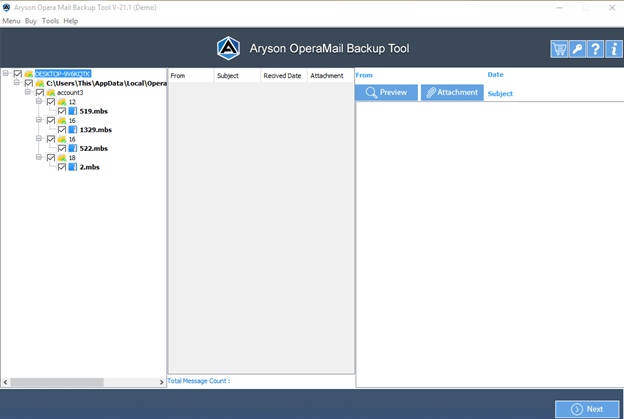This screenshot has width=624, height=419.
Task: Open the shopping cart buy icon
Action: click(x=559, y=49)
